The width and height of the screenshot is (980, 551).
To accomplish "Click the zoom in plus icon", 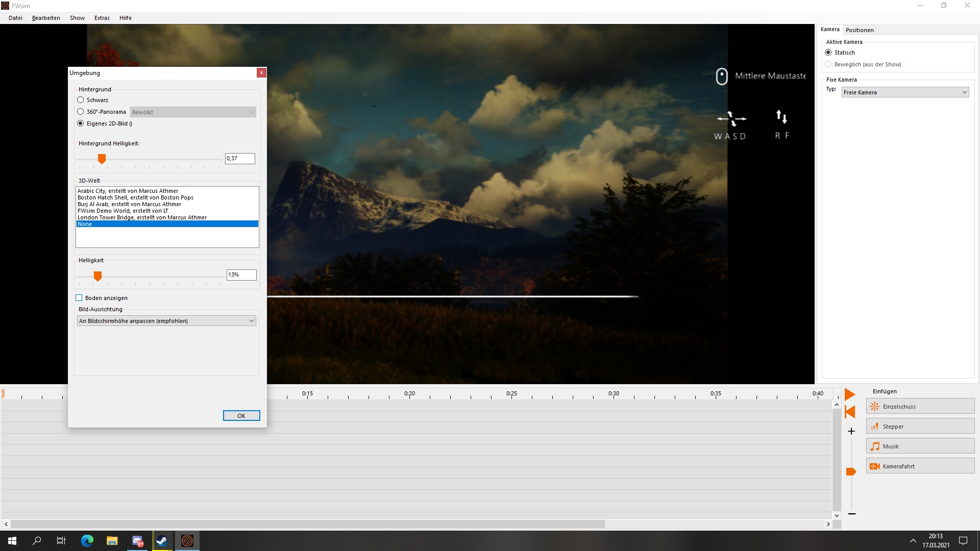I will coord(851,431).
